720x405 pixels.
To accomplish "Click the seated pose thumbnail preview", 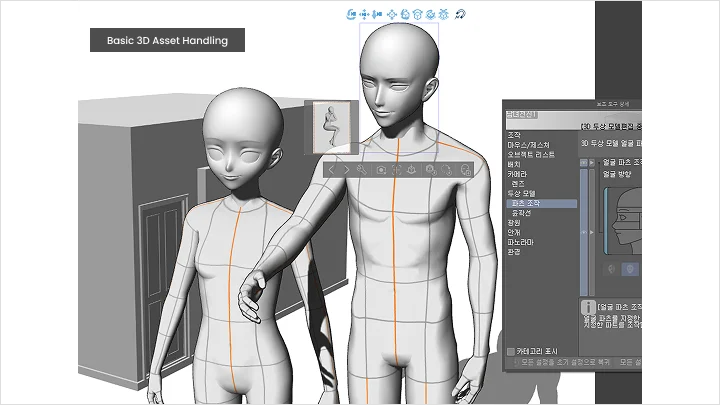I will (x=331, y=125).
